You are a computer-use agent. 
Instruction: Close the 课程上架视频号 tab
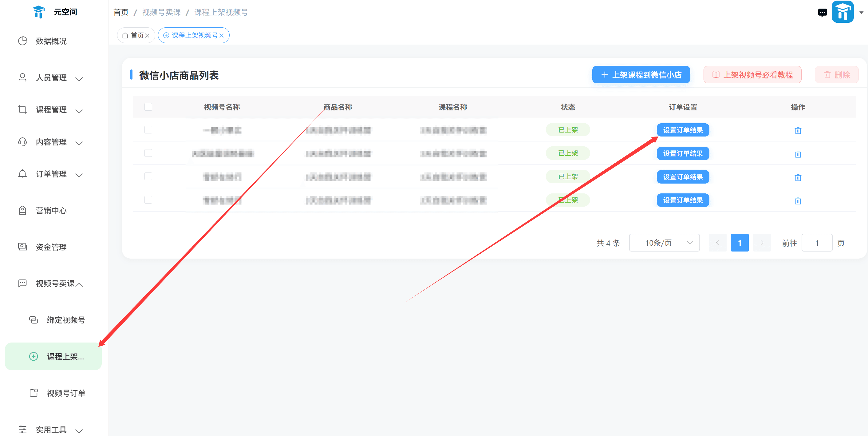point(221,36)
